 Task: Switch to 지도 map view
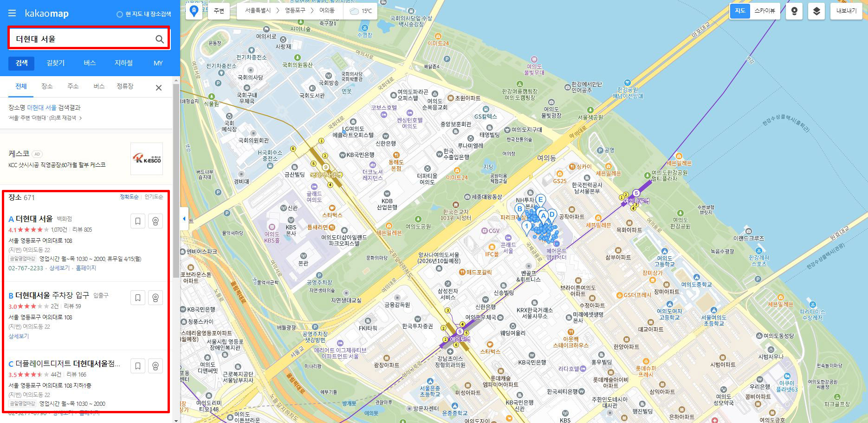[740, 11]
